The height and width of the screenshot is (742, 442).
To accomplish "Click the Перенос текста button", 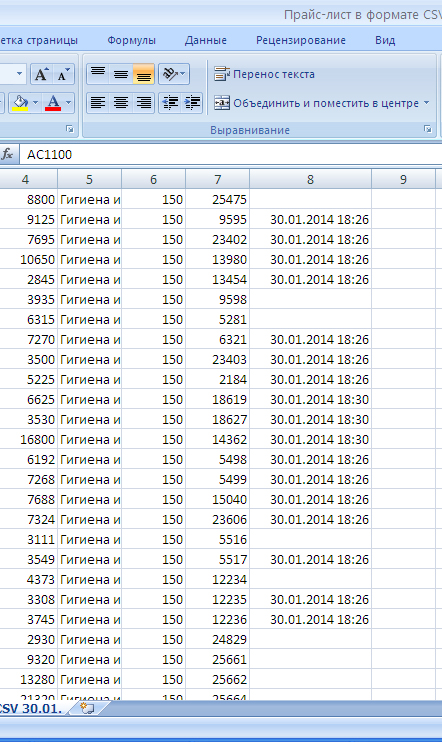I will point(264,74).
